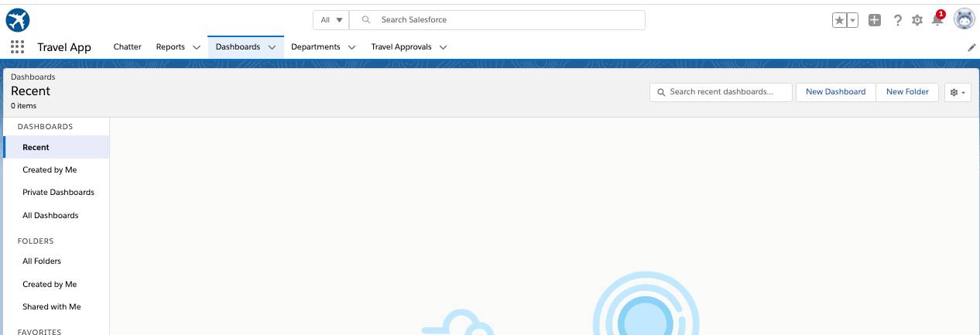This screenshot has height=335, width=980.
Task: Expand the Travel Approvals tab chevron
Action: coord(443,47)
